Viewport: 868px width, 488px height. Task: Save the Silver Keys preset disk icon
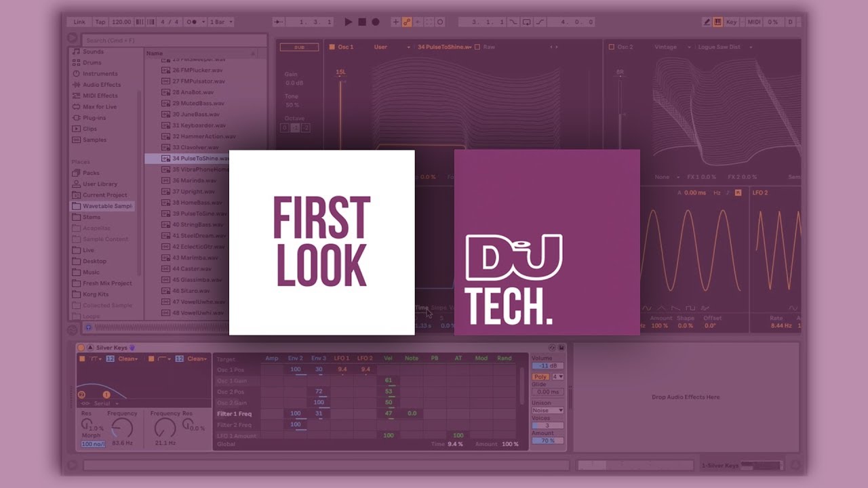tap(561, 348)
